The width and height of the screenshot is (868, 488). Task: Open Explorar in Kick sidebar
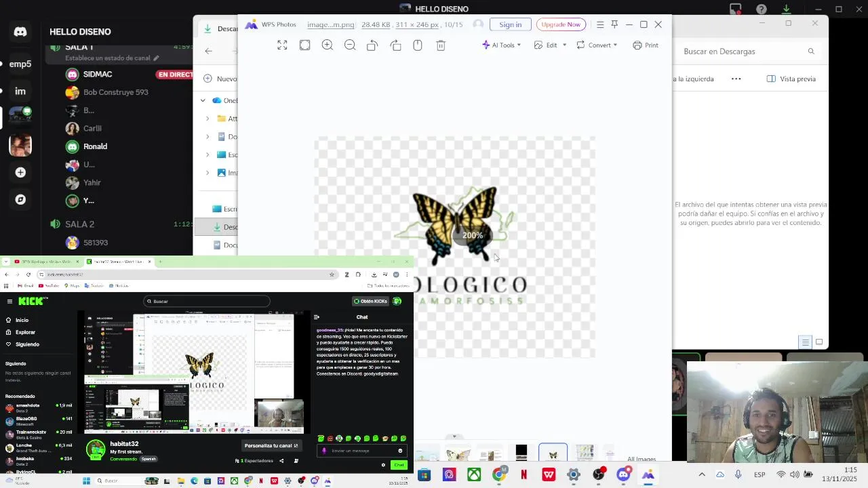[20, 332]
